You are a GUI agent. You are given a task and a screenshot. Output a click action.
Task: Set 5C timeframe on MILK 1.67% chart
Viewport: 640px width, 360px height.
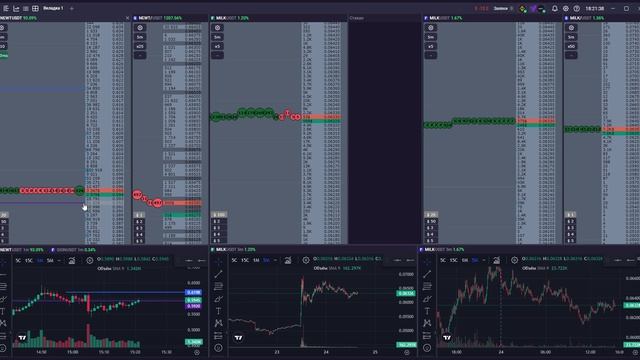443,260
